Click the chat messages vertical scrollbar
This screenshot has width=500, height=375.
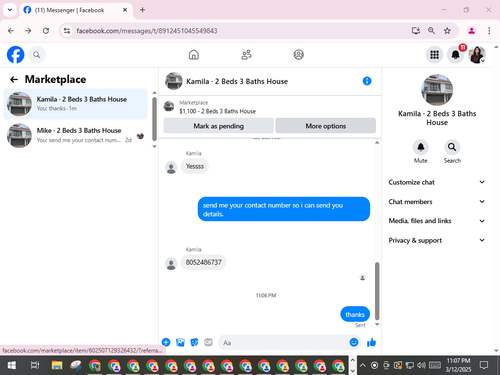[x=377, y=291]
